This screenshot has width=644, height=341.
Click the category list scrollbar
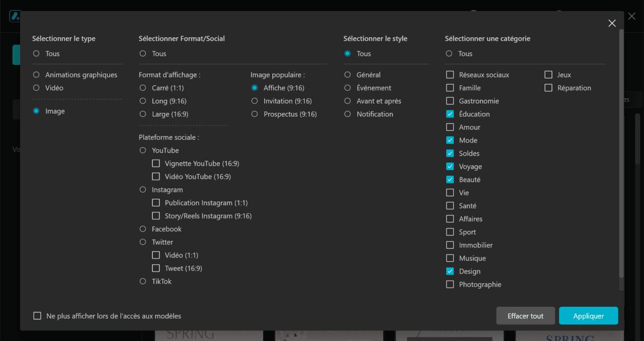click(x=621, y=151)
